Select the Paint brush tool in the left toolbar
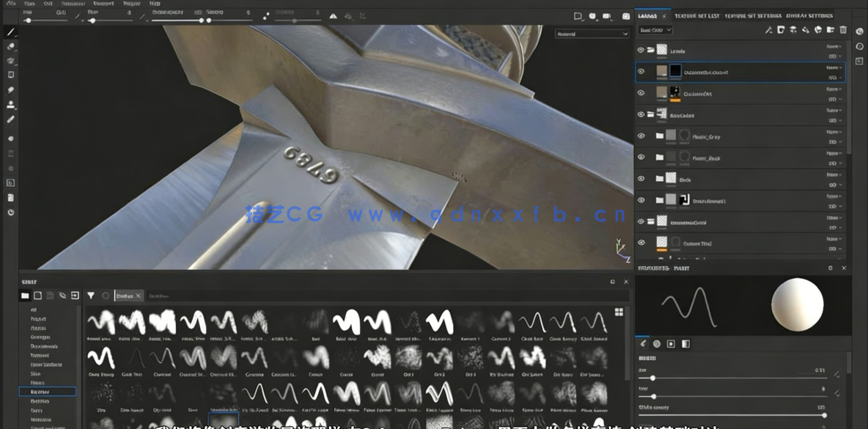The height and width of the screenshot is (429, 868). pos(10,32)
